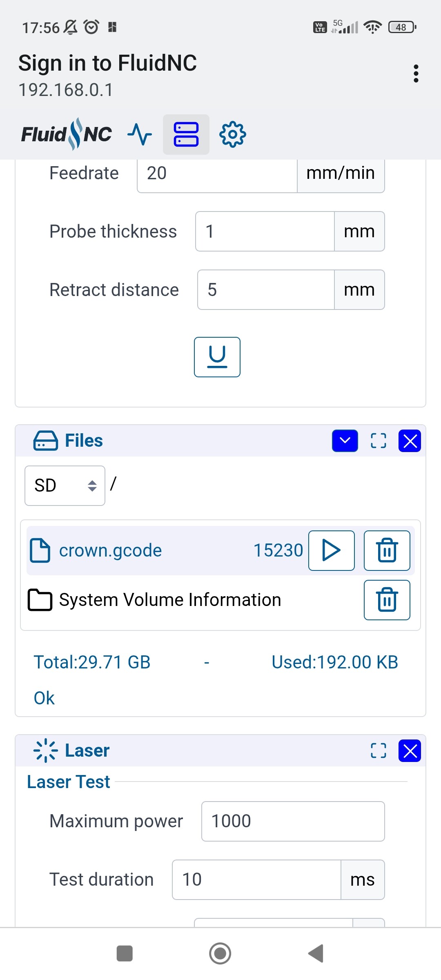The height and width of the screenshot is (980, 441).
Task: Edit the Maximum power field
Action: (x=293, y=821)
